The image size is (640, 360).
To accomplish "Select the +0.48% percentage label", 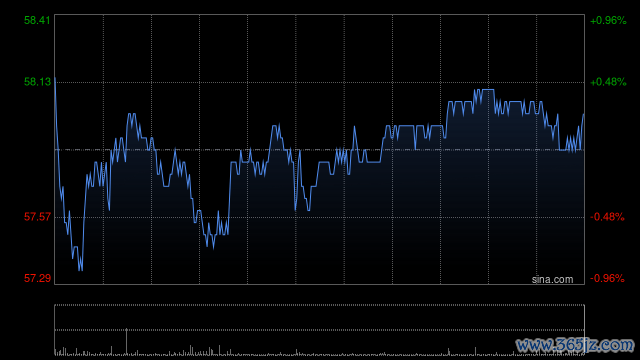I will click(x=608, y=82).
